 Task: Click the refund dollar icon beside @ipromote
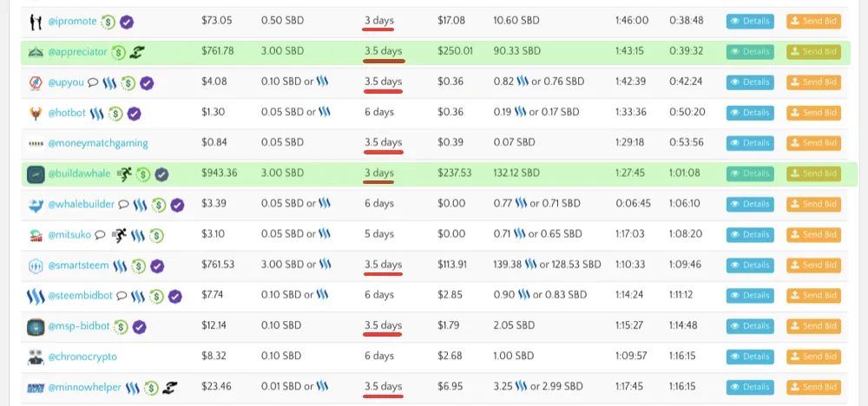[x=108, y=23]
